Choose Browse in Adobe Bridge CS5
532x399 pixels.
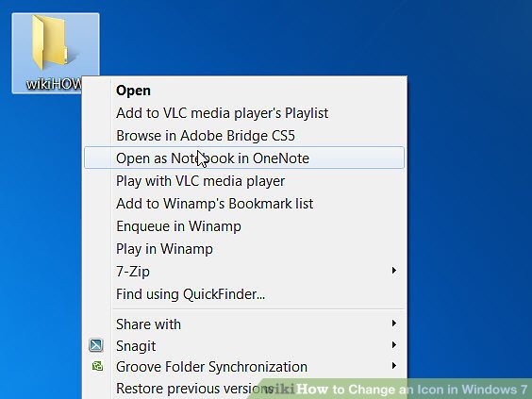(x=244, y=136)
